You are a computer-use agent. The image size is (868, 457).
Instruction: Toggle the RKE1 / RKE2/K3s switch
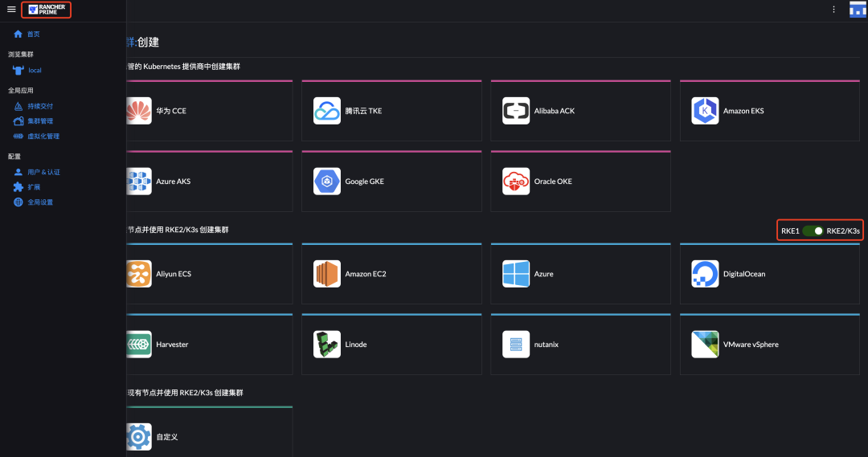[813, 231]
